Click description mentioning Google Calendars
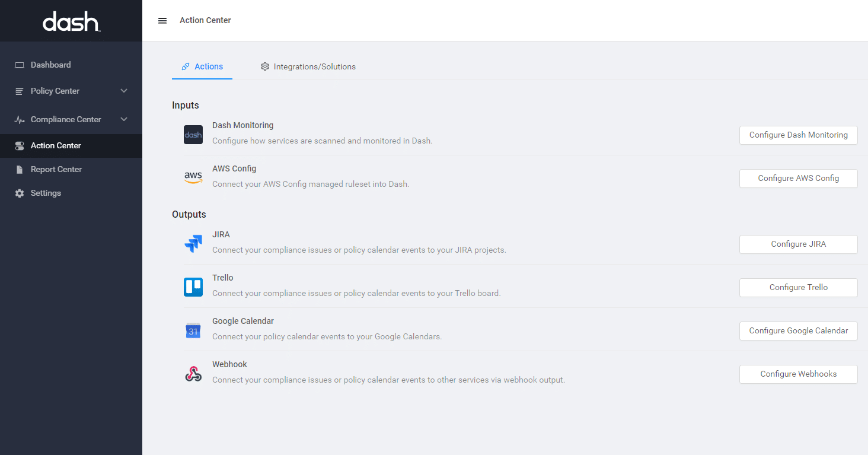The height and width of the screenshot is (455, 868). tap(327, 336)
